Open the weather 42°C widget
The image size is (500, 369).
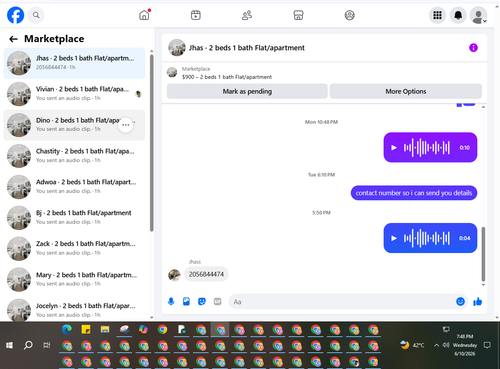[x=412, y=345]
